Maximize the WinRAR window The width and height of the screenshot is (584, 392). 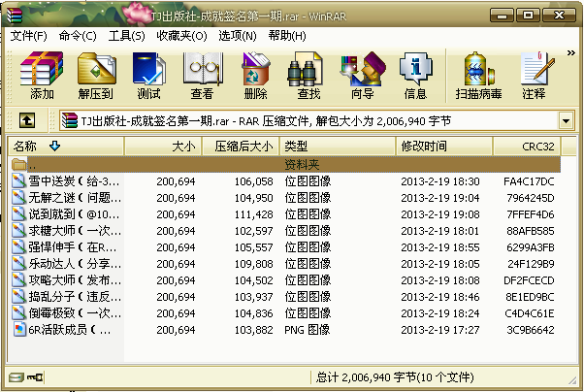pyautogui.click(x=528, y=16)
